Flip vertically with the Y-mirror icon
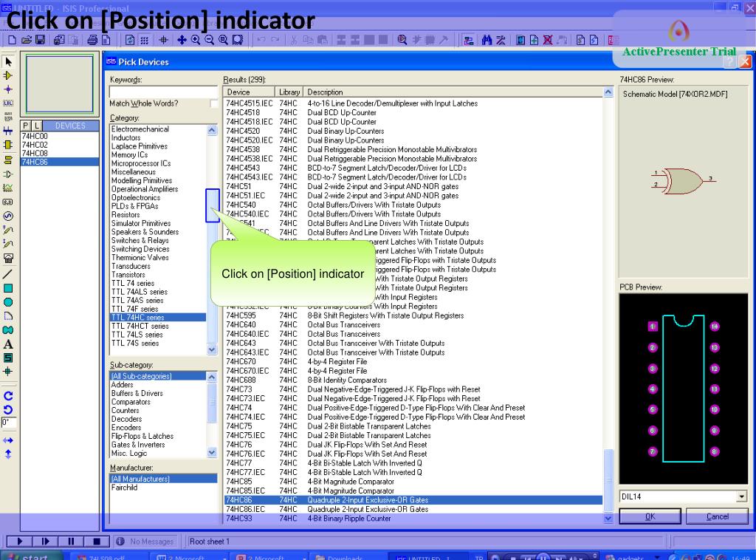This screenshot has width=756, height=560. 8,454
